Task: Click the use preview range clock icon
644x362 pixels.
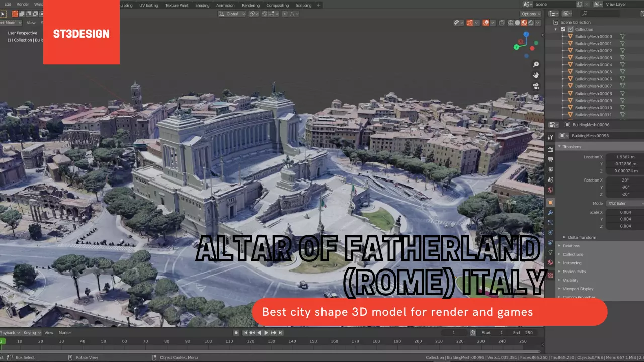Action: [x=473, y=333]
